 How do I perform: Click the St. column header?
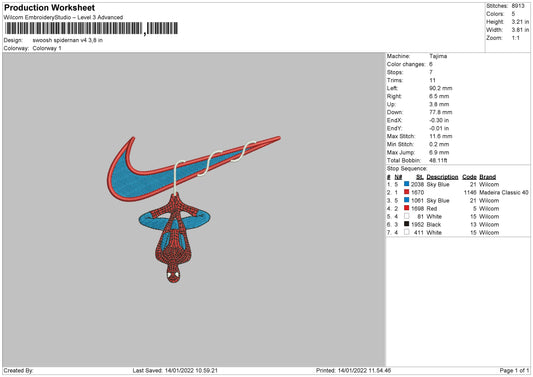(420, 177)
